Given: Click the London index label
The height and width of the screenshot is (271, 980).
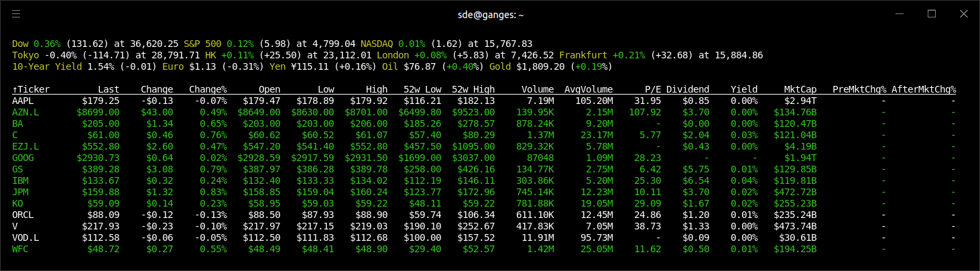Looking at the screenshot, I should (393, 54).
